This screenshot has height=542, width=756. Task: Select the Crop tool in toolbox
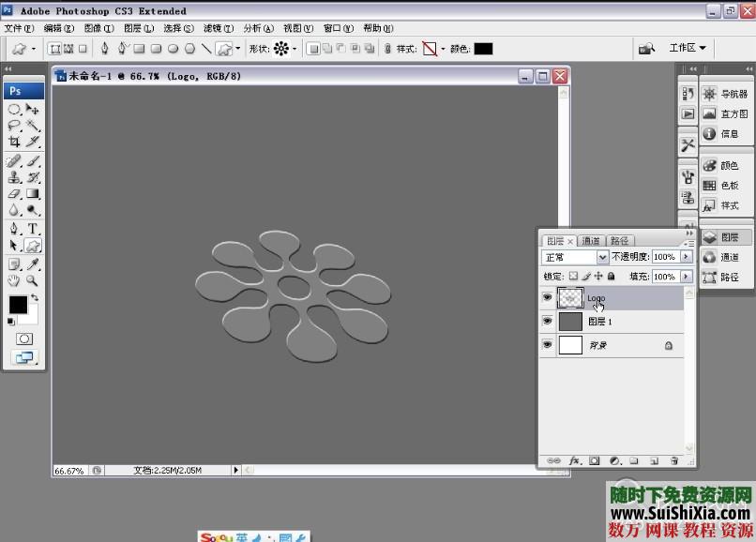14,142
